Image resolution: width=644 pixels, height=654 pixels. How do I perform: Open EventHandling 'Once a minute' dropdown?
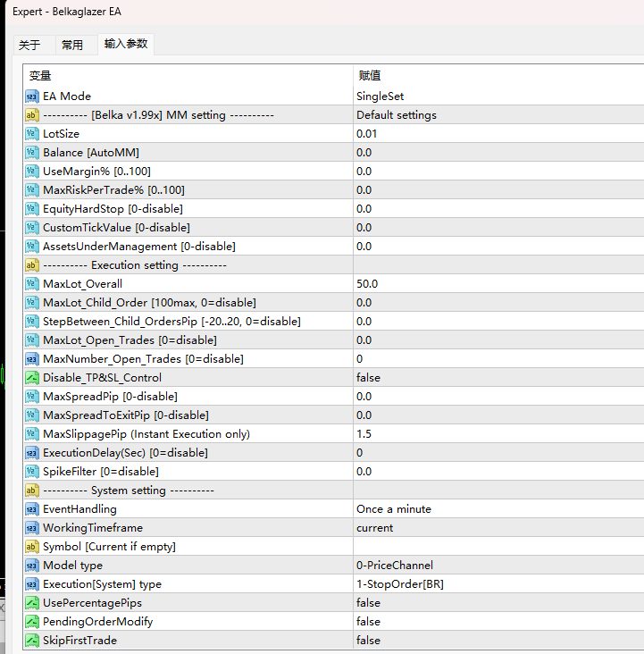pyautogui.click(x=498, y=509)
